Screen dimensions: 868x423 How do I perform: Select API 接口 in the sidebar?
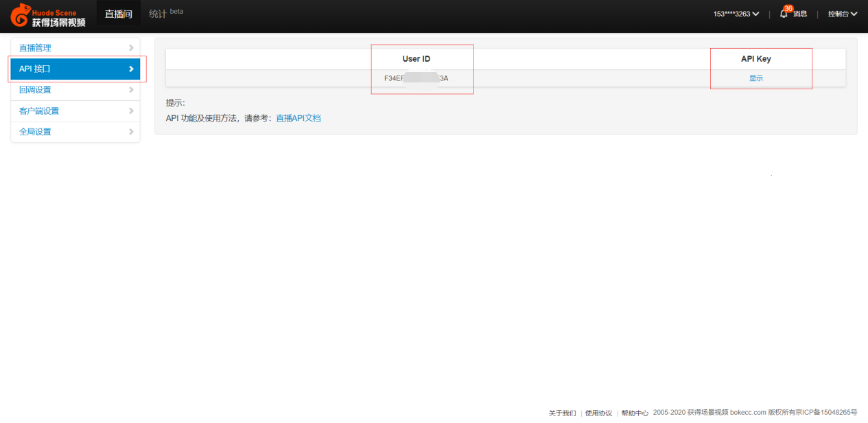pos(75,69)
